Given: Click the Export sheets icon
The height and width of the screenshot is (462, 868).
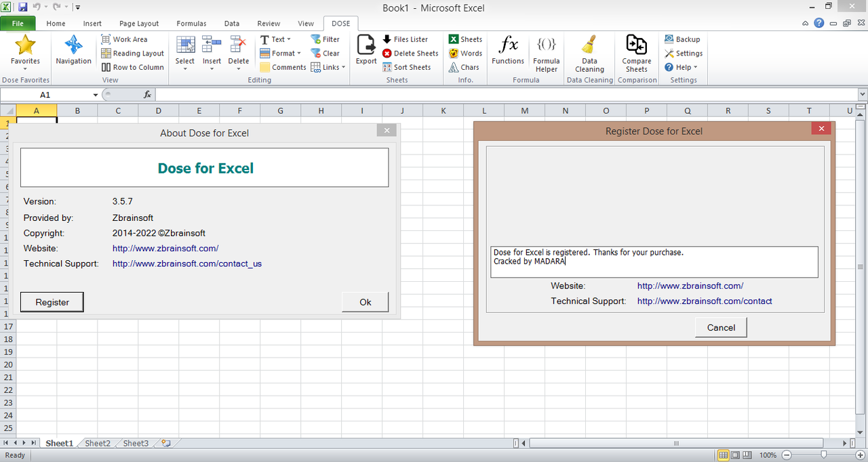Looking at the screenshot, I should 366,50.
